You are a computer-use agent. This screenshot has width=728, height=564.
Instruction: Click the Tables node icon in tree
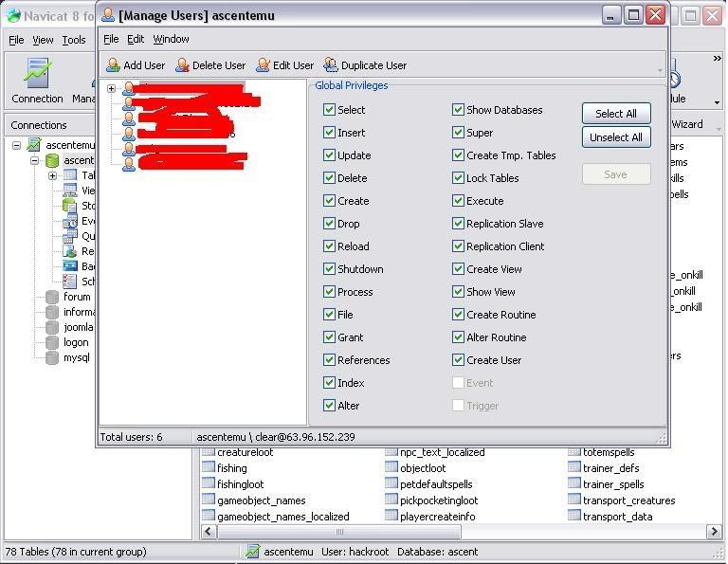70,175
